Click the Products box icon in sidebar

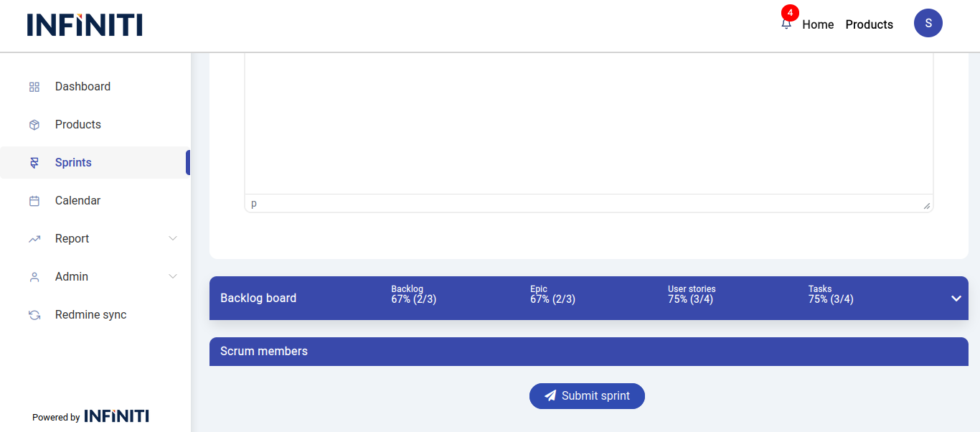[34, 125]
